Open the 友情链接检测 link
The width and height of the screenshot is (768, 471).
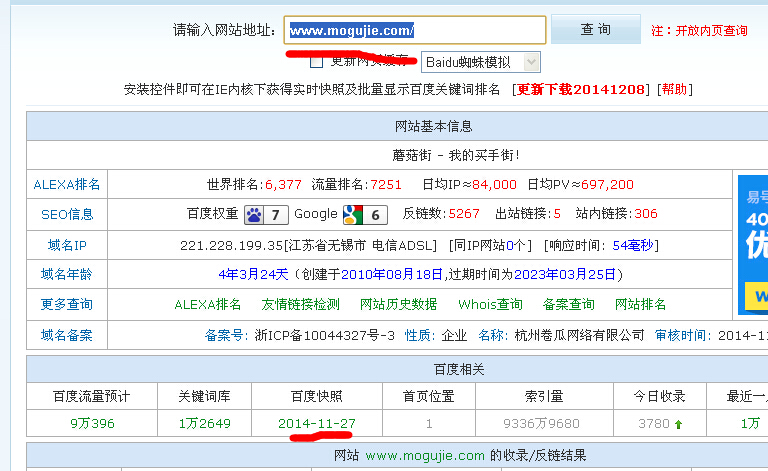tap(300, 305)
